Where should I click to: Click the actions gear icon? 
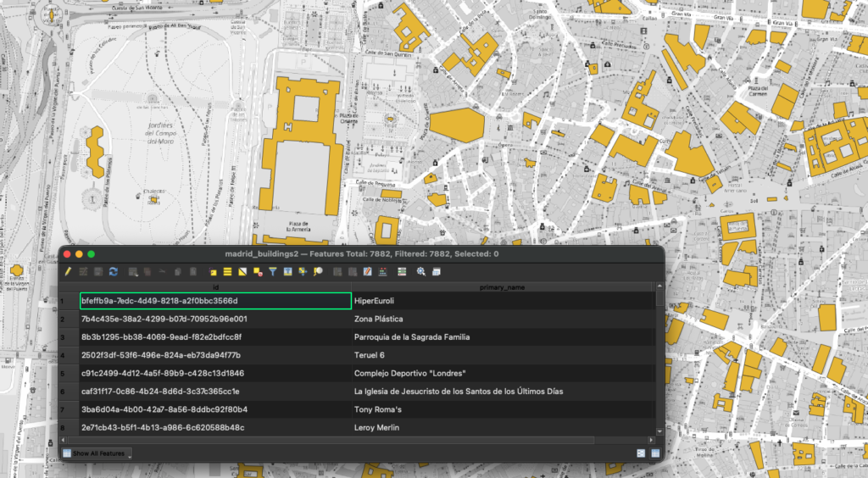click(x=421, y=272)
